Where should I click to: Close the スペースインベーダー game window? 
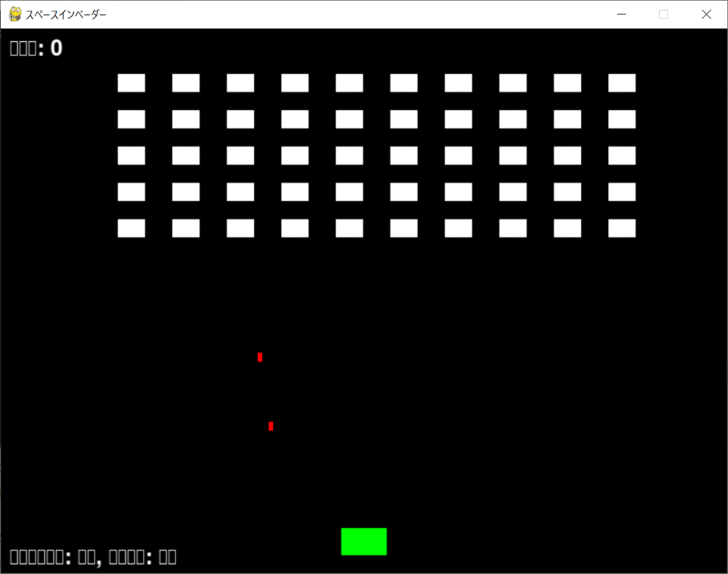click(706, 14)
